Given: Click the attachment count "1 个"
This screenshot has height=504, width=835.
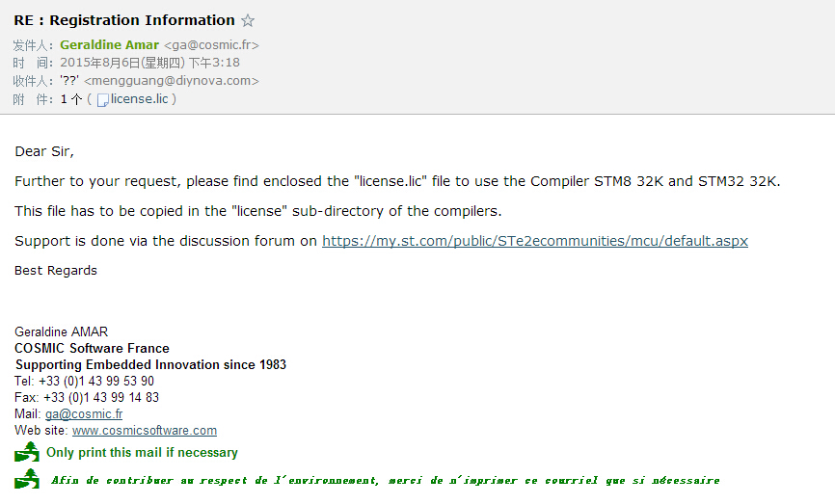Looking at the screenshot, I should [70, 99].
